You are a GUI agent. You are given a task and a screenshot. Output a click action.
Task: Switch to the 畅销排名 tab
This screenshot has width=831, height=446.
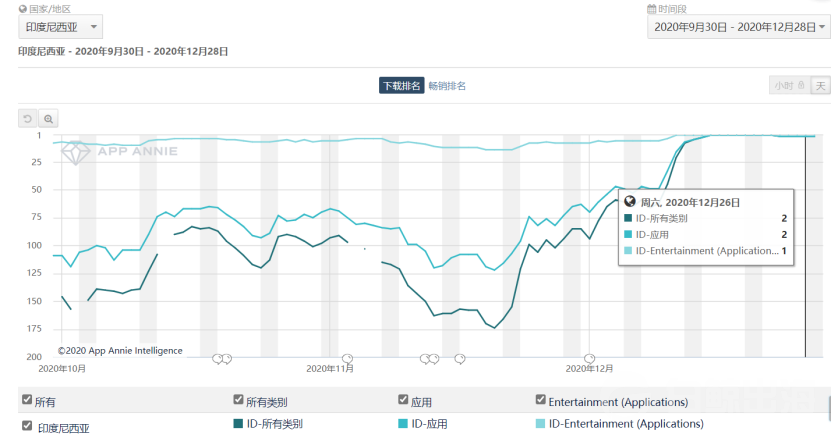pos(447,86)
